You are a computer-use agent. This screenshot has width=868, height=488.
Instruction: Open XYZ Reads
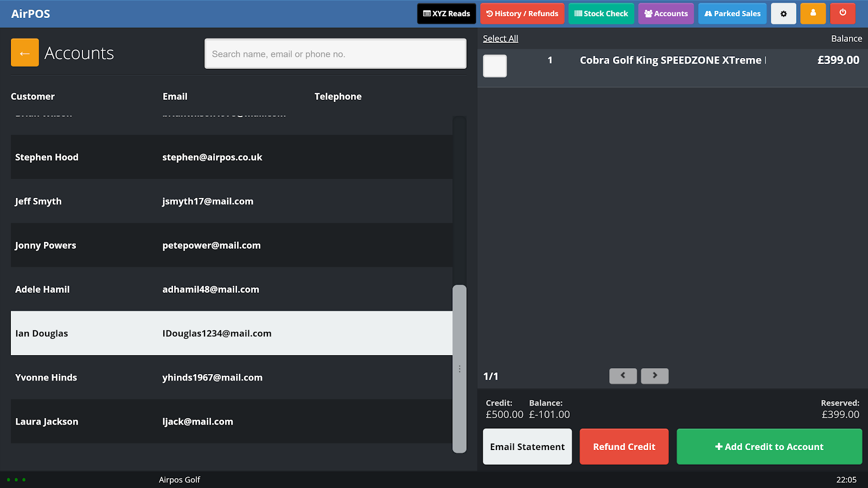click(x=446, y=14)
